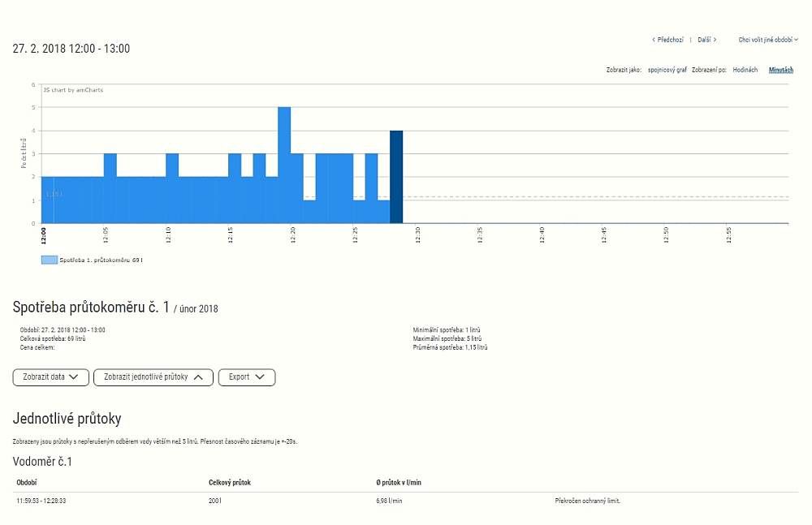Open the 'Chci volit jiné období' dropdown
This screenshot has height=525, width=812.
[767, 39]
